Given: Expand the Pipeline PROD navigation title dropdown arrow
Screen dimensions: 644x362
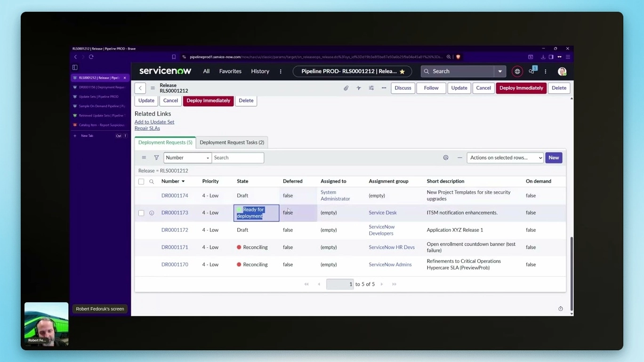Looking at the screenshot, I should (x=500, y=71).
